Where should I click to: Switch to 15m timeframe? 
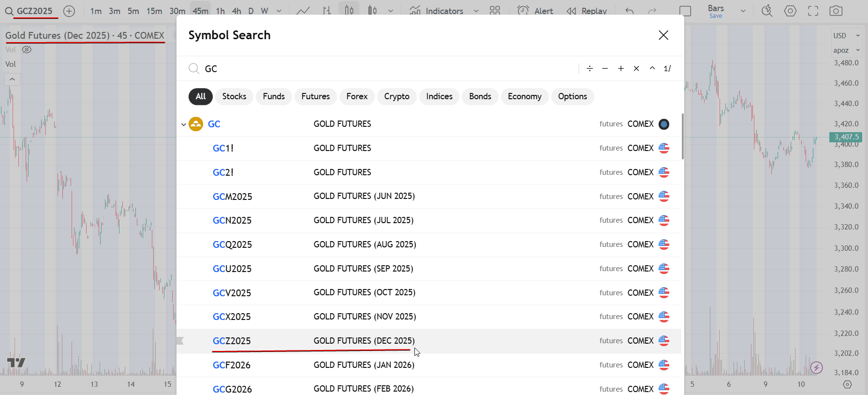154,11
